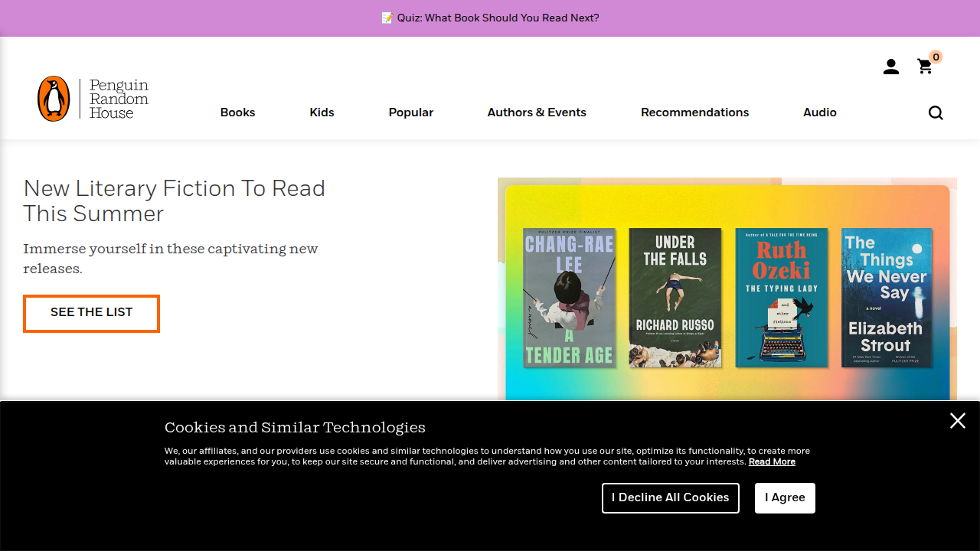Open the Books menu
This screenshot has height=551, width=980.
pyautogui.click(x=237, y=112)
